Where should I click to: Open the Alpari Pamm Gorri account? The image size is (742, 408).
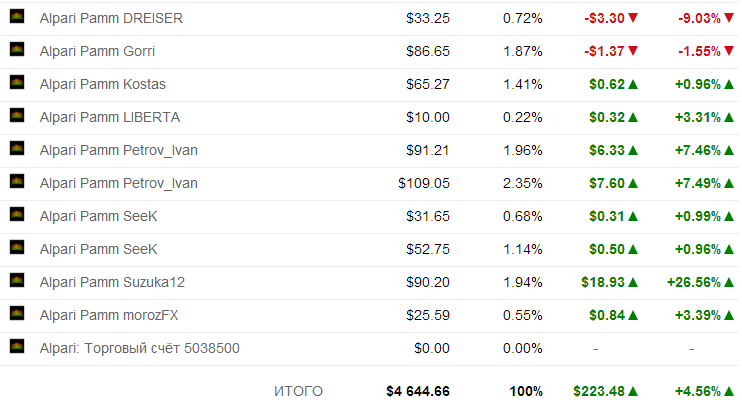coord(97,51)
